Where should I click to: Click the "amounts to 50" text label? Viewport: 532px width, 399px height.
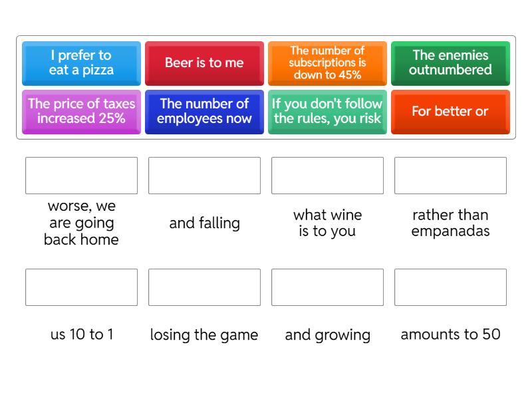click(x=450, y=334)
